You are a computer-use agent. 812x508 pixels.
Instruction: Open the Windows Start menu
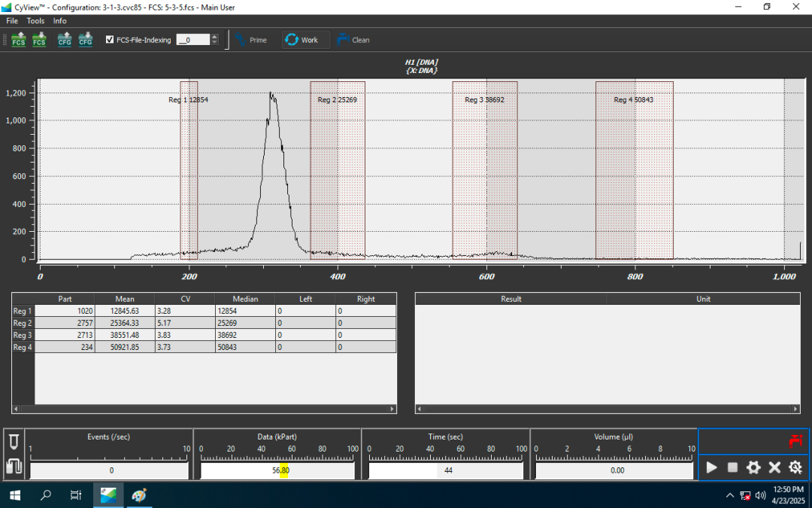(15, 495)
